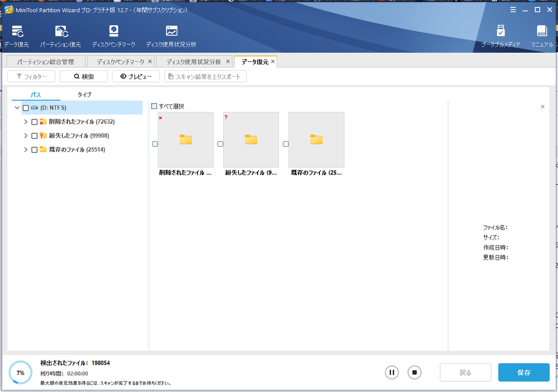Select the 紛失したファイル (99908) tree label
This screenshot has width=558, height=392.
click(x=79, y=136)
